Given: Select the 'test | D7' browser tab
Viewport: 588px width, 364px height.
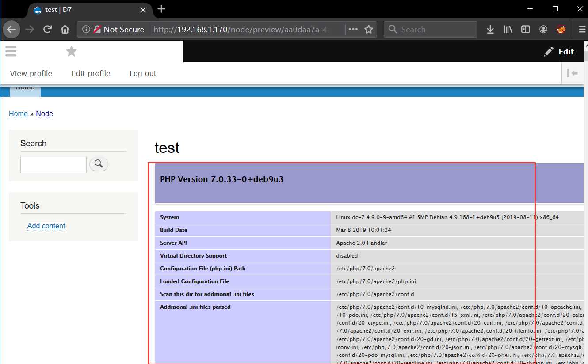Looking at the screenshot, I should point(90,10).
